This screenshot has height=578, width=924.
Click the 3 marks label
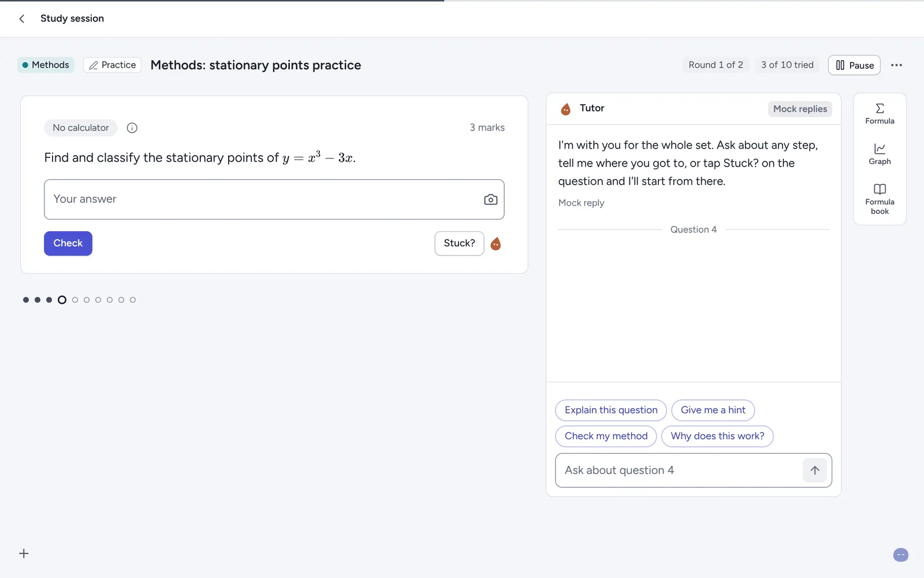[x=487, y=128]
